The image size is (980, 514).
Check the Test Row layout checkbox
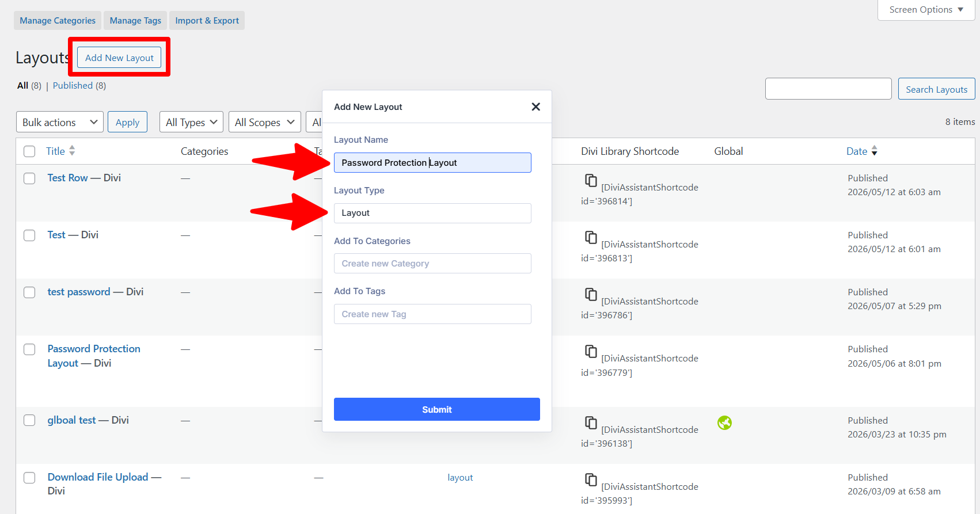(x=29, y=178)
